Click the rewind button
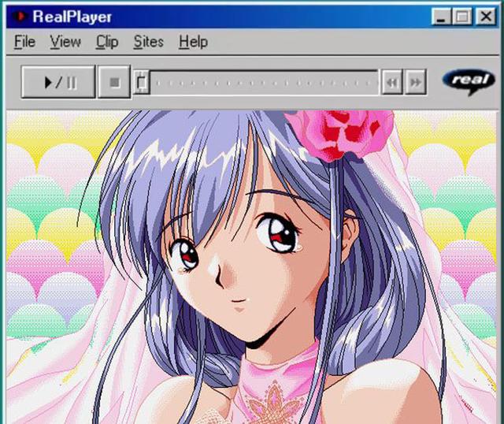The height and width of the screenshot is (424, 504). 392,82
